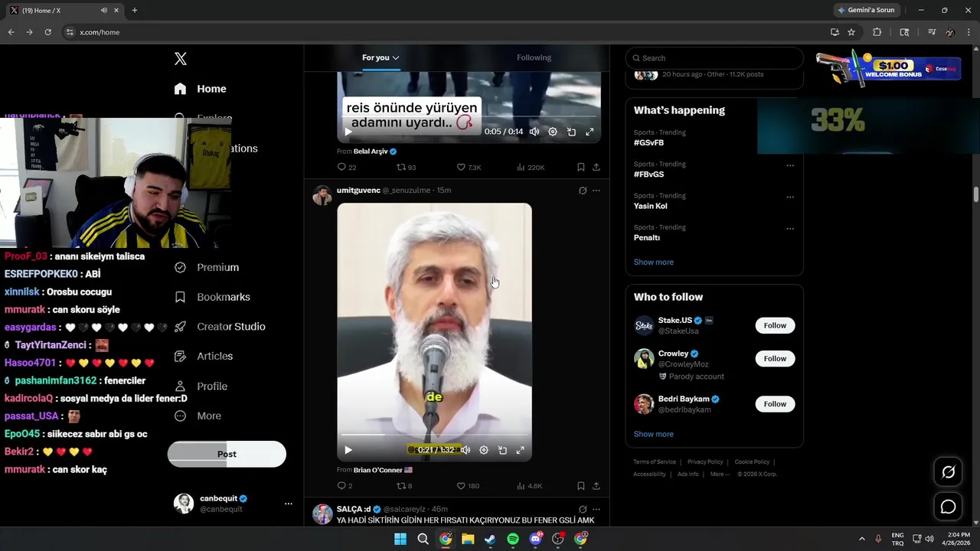View analytics showing 220K views
Screen dimensions: 980x551
(x=531, y=167)
